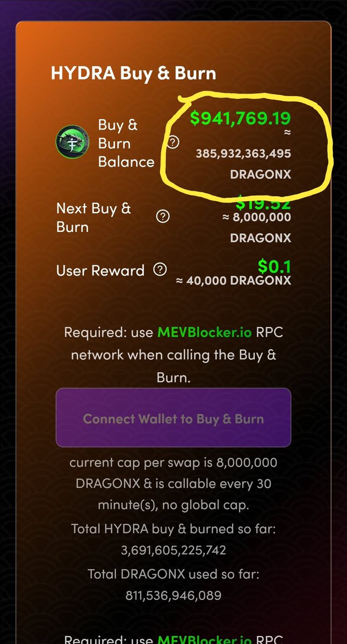Click the Next Buy & Burn label
Screen dimensions: 347x644
point(93,218)
